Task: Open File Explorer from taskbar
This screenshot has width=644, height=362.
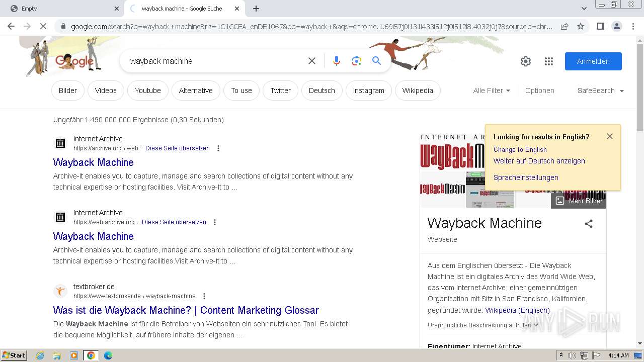Action: pos(57,355)
